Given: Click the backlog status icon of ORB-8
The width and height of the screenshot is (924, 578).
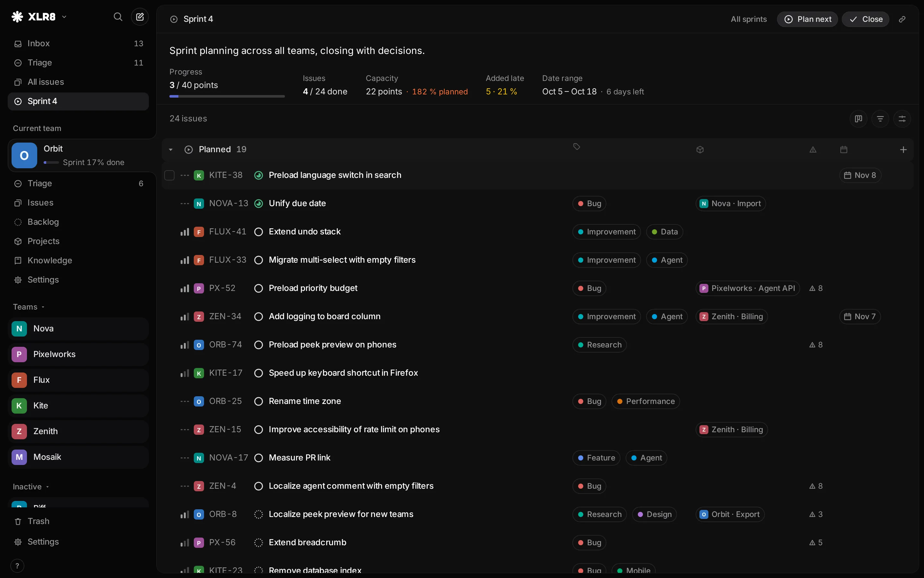Looking at the screenshot, I should coord(259,514).
